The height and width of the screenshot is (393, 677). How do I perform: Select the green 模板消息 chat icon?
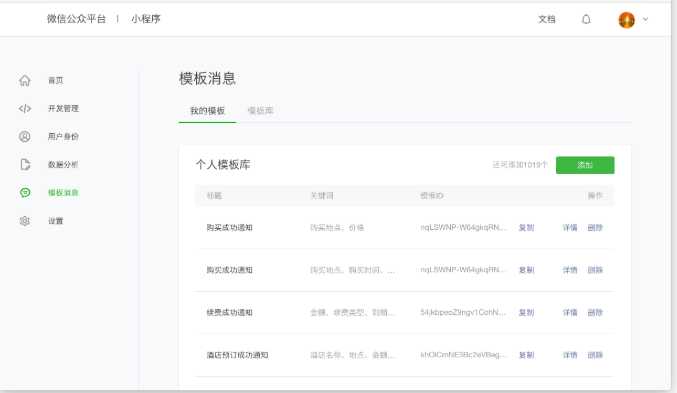coord(25,193)
